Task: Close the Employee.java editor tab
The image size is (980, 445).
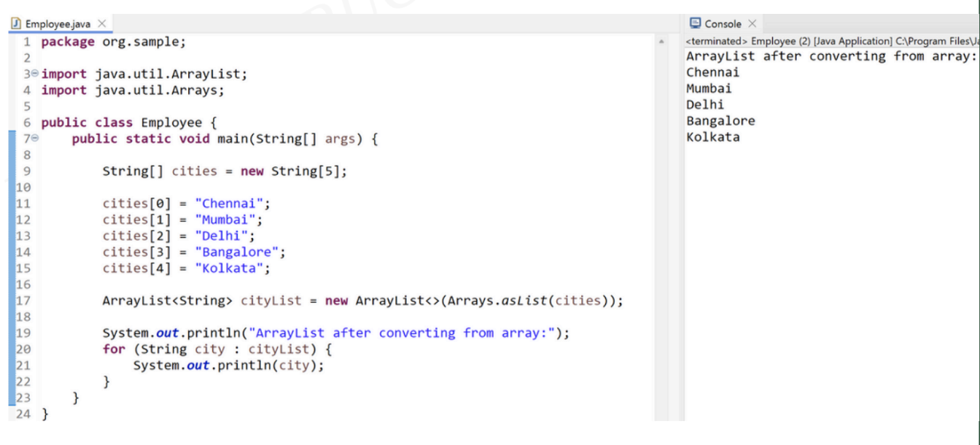Action: 102,24
